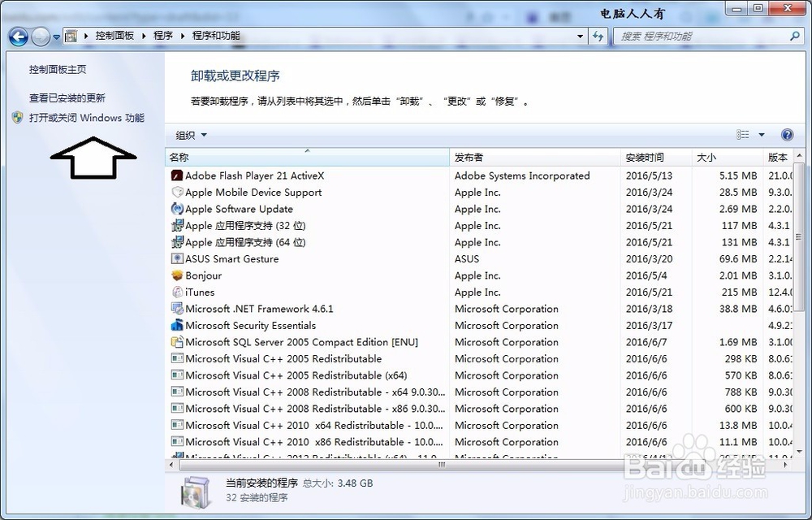The image size is (812, 520).
Task: Click the Bonjour package icon
Action: 177,275
